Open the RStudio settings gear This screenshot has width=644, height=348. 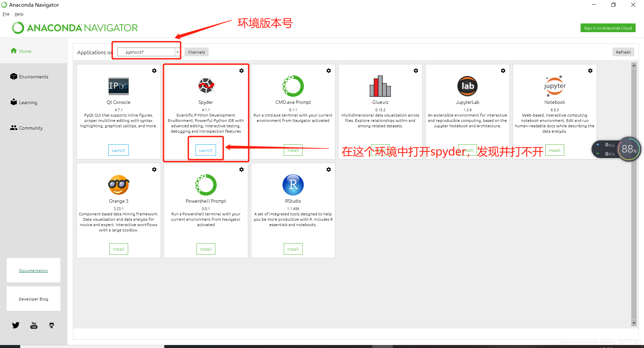329,169
